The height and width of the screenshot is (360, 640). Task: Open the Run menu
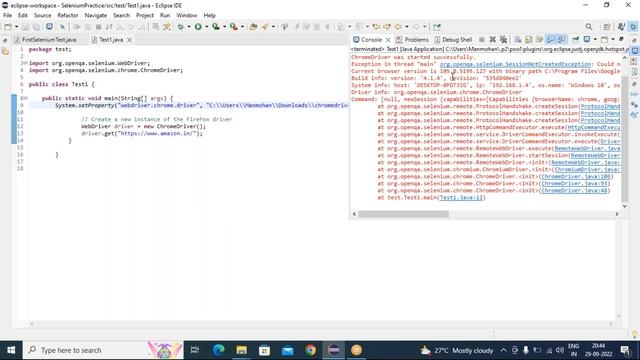(165, 15)
